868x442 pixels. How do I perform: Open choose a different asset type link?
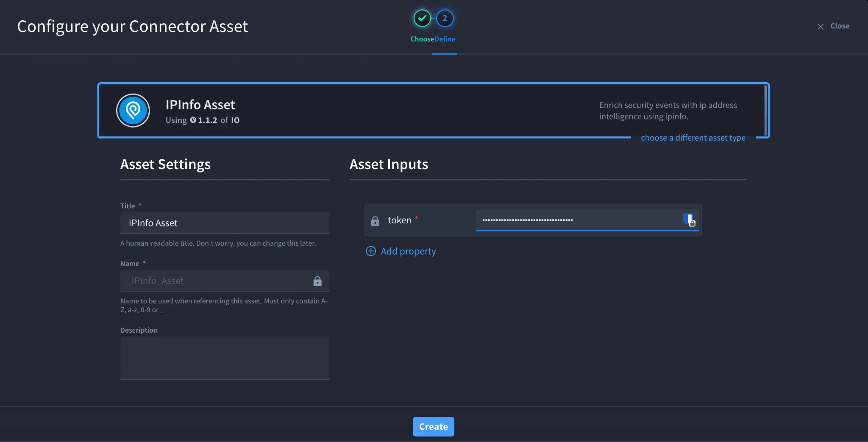(693, 138)
